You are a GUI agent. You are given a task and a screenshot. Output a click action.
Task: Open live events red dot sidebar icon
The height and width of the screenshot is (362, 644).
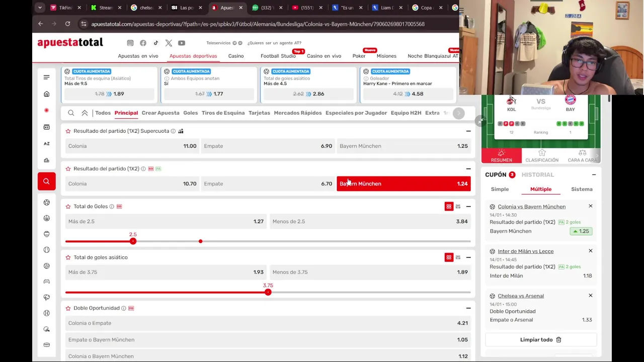click(46, 110)
